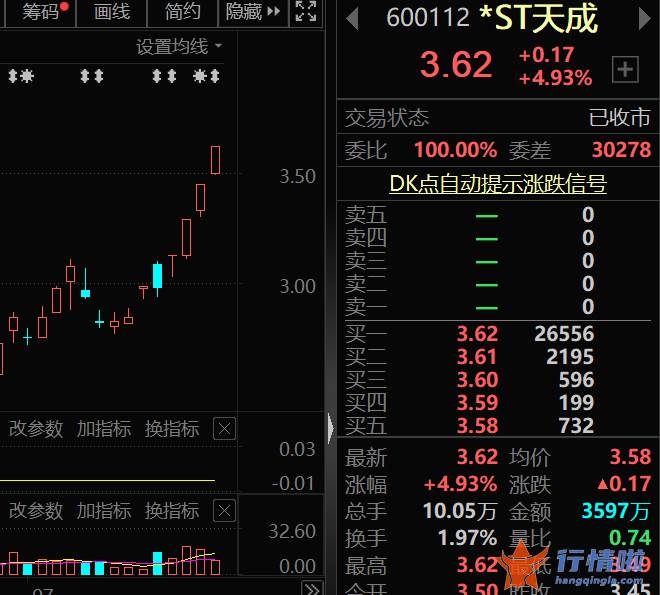Click 卖一 ask row label
The width and height of the screenshot is (660, 595).
click(x=365, y=307)
